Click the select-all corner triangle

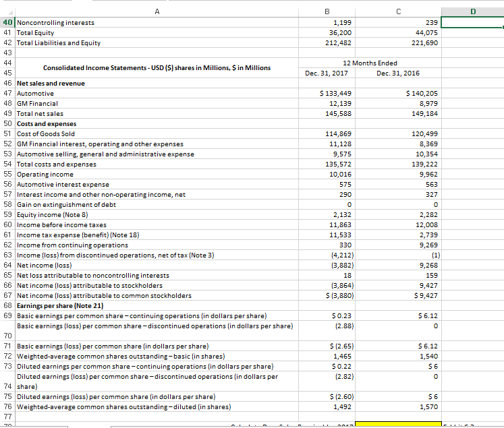coord(11,12)
